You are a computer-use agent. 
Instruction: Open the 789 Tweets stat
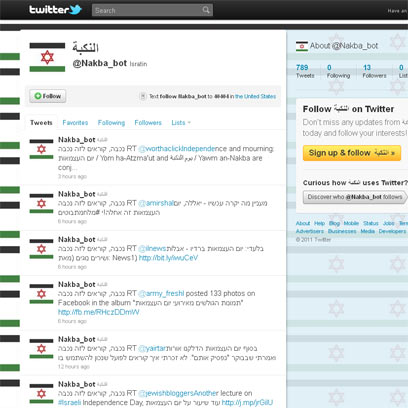coord(305,71)
